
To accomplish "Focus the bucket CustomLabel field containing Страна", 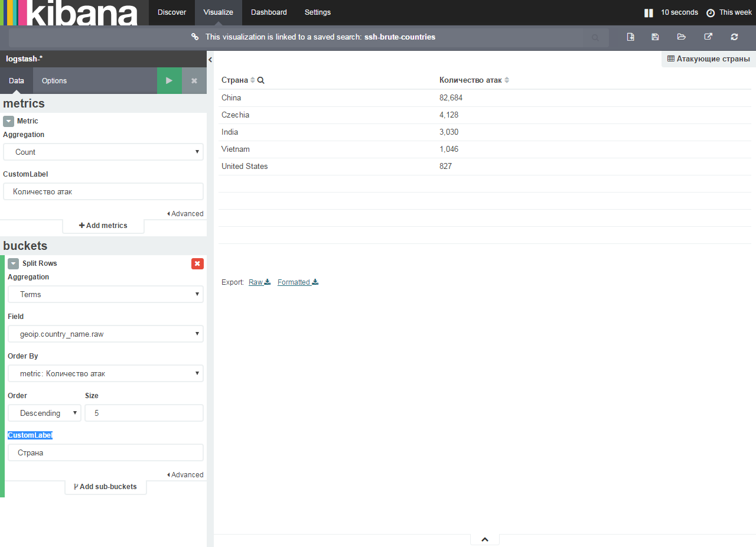I will pos(106,452).
